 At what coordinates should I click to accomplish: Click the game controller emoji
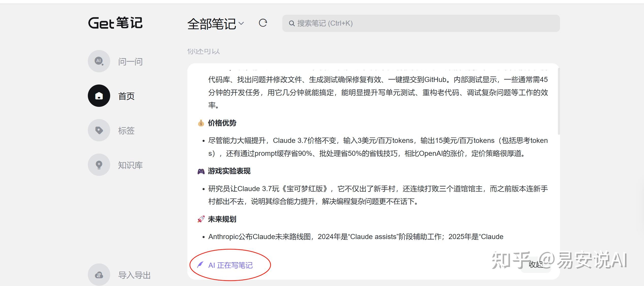pos(201,171)
